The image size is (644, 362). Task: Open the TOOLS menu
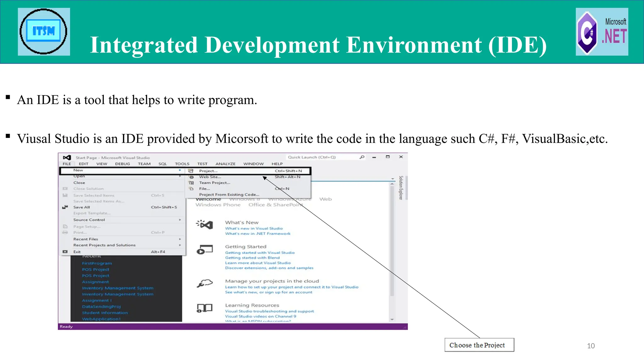[182, 164]
